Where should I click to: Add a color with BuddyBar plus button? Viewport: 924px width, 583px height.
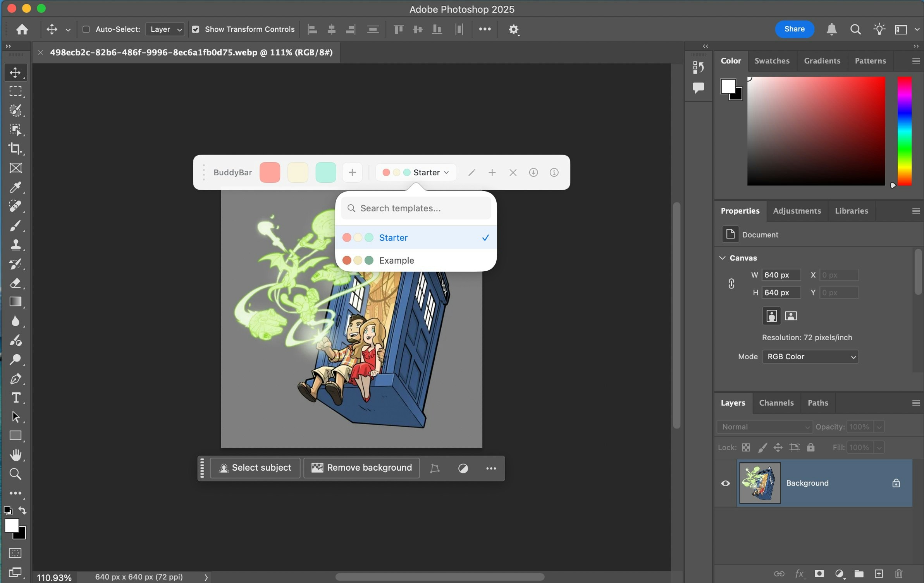click(x=352, y=173)
